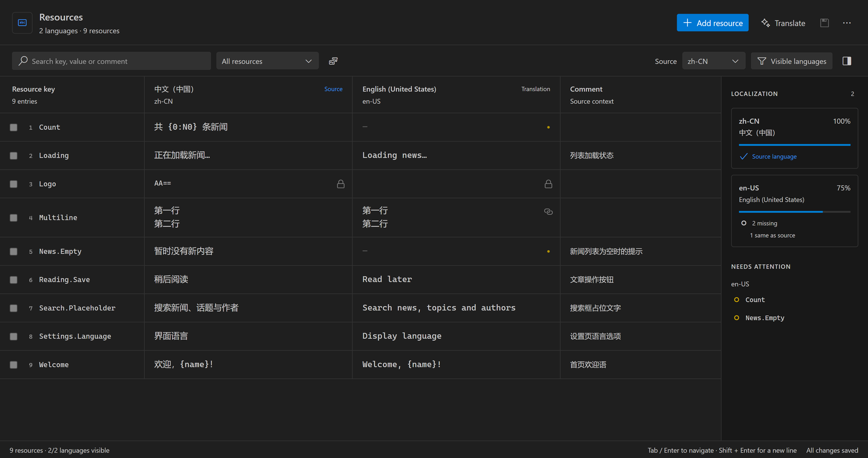Click the 'Welcome, {name}!' translation cell

pyautogui.click(x=456, y=364)
